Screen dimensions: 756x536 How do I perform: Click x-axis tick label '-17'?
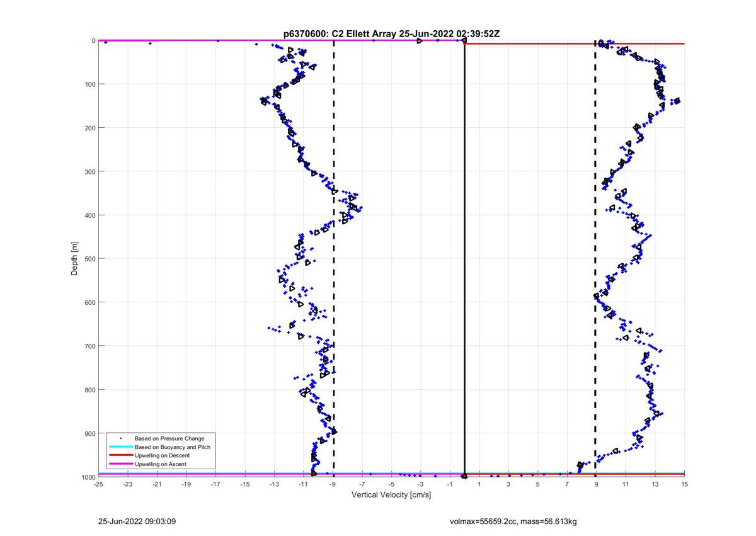pyautogui.click(x=215, y=485)
